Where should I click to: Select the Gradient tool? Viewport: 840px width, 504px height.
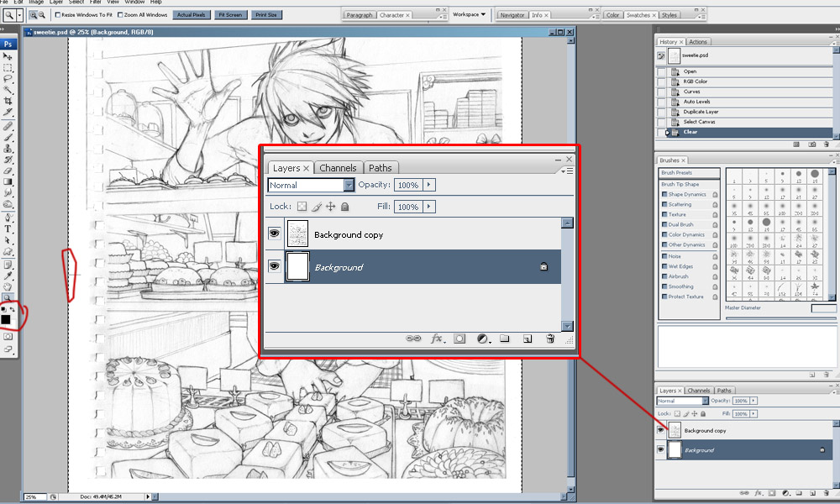[x=8, y=182]
